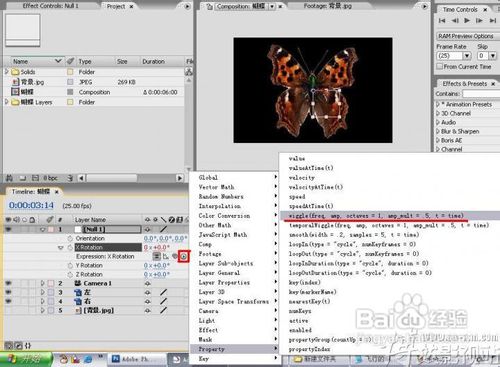Toggle shy switch of Camera 1 layer
The height and width of the screenshot is (367, 500).
coord(147,283)
